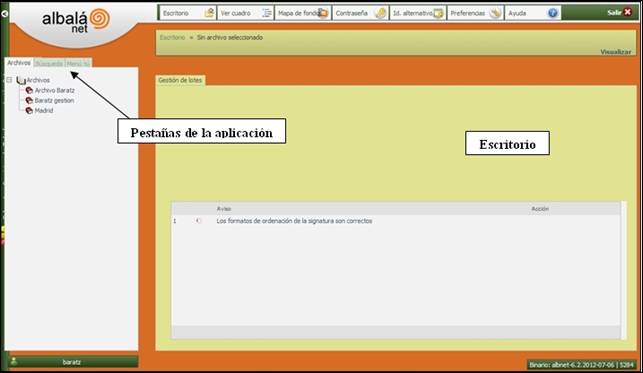Image resolution: width=643 pixels, height=373 pixels.
Task: Click row number 1 in notices table
Action: [x=175, y=221]
